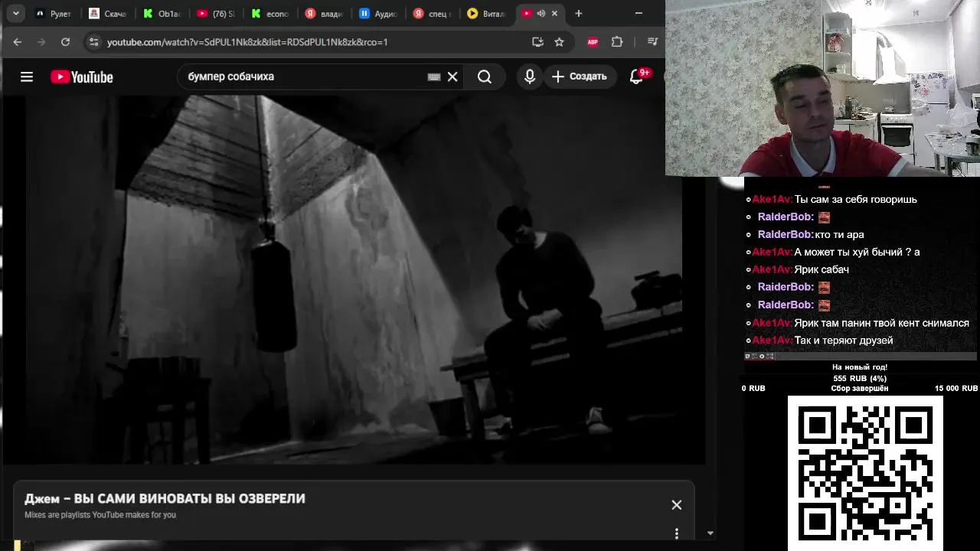Image resolution: width=980 pixels, height=551 pixels.
Task: Close the Джем mix playlist panel
Action: point(676,505)
